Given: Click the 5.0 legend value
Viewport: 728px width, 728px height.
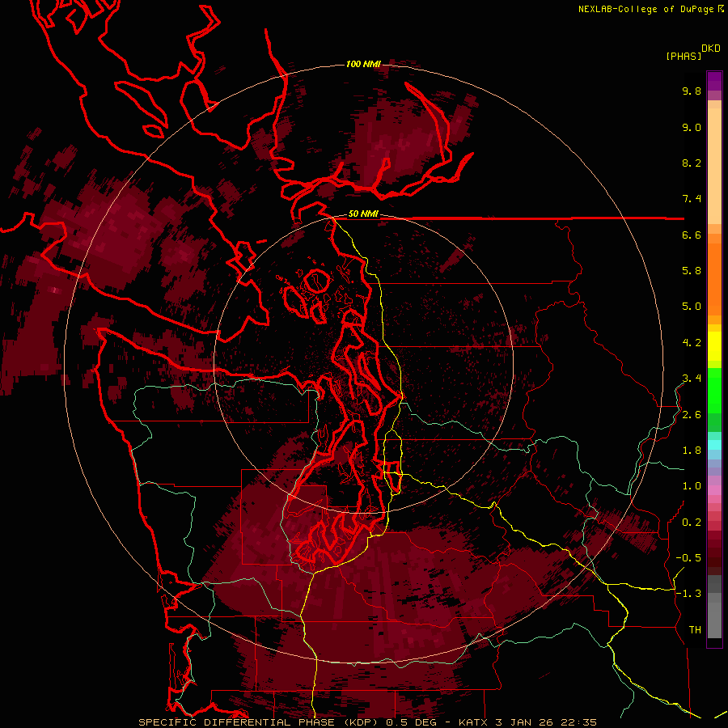Looking at the screenshot, I should pos(692,307).
